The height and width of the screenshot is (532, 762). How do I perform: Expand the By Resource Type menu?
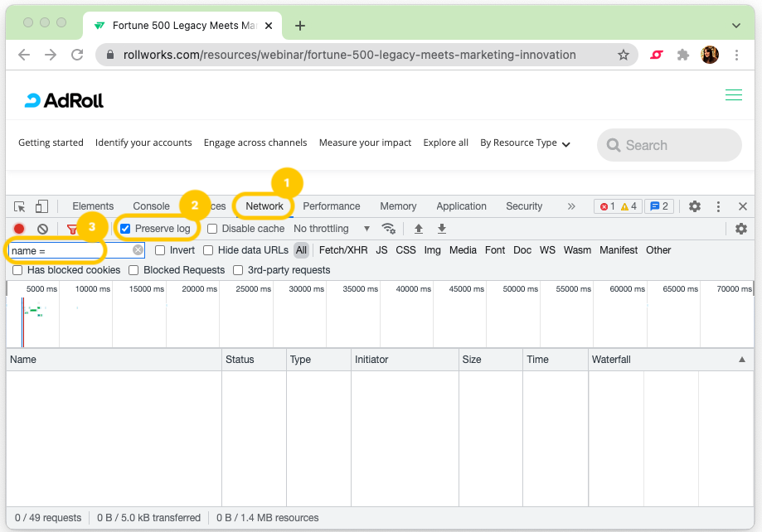point(525,143)
